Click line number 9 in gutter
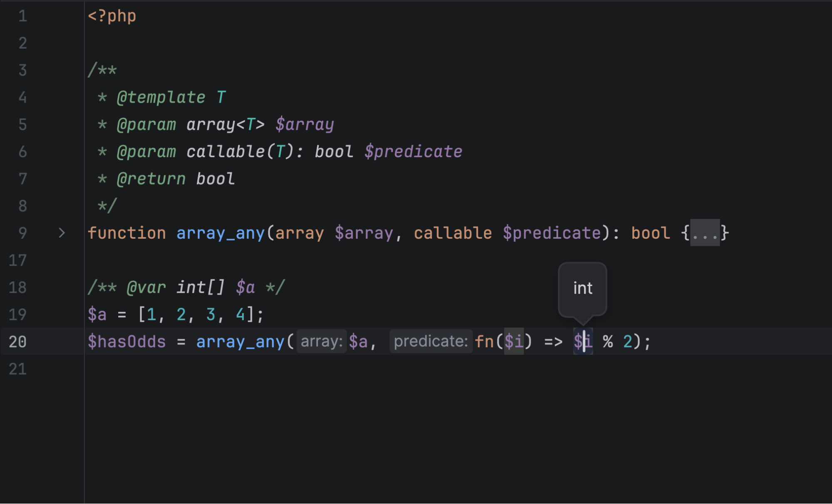Screen dimensions: 832x504 point(23,233)
